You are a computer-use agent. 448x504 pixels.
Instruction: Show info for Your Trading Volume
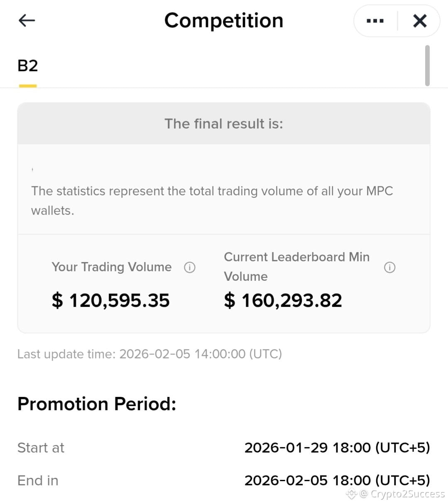click(190, 268)
